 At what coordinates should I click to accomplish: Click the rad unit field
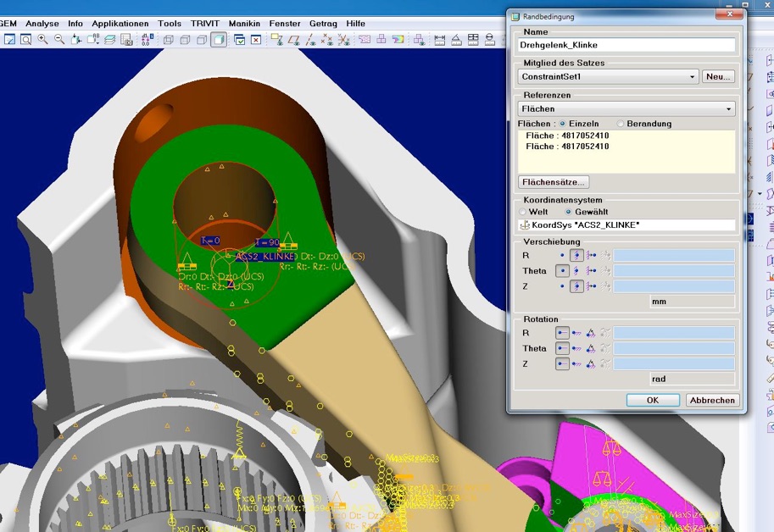pyautogui.click(x=693, y=380)
